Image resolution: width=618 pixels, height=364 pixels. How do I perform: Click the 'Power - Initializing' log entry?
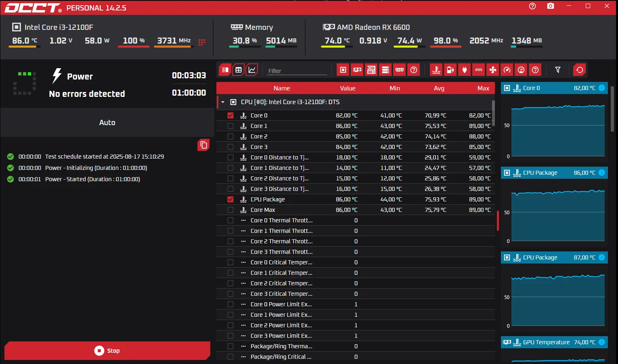coord(96,168)
